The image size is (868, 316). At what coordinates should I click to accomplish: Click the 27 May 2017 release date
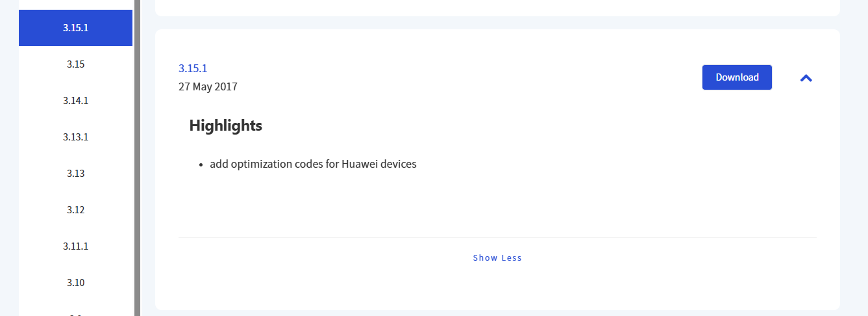tap(208, 86)
